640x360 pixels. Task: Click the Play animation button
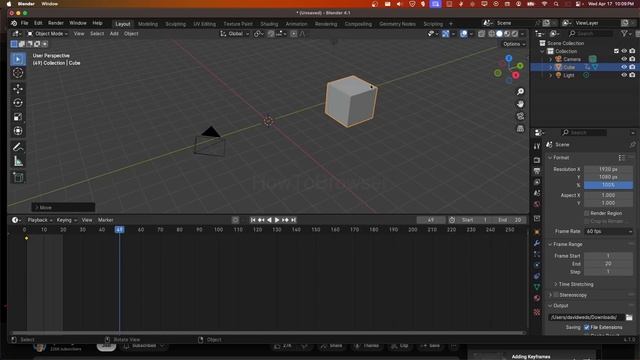(277, 220)
